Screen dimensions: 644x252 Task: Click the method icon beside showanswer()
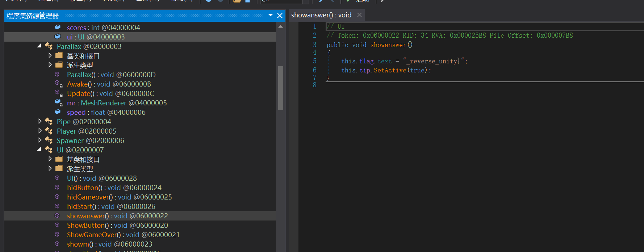click(57, 216)
